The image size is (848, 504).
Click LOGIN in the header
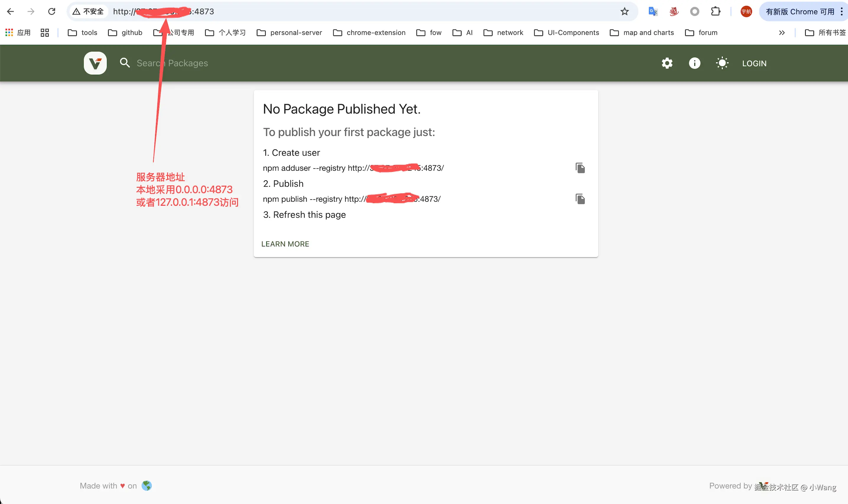coord(754,64)
